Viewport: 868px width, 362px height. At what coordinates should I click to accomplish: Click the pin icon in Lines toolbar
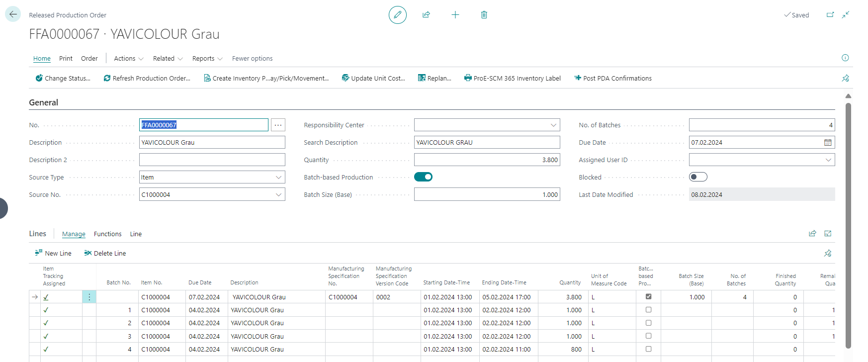828,253
